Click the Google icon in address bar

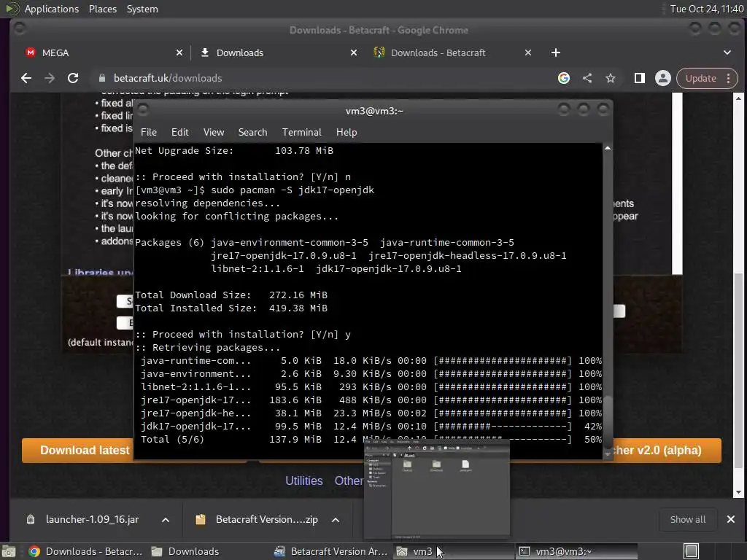coord(564,78)
